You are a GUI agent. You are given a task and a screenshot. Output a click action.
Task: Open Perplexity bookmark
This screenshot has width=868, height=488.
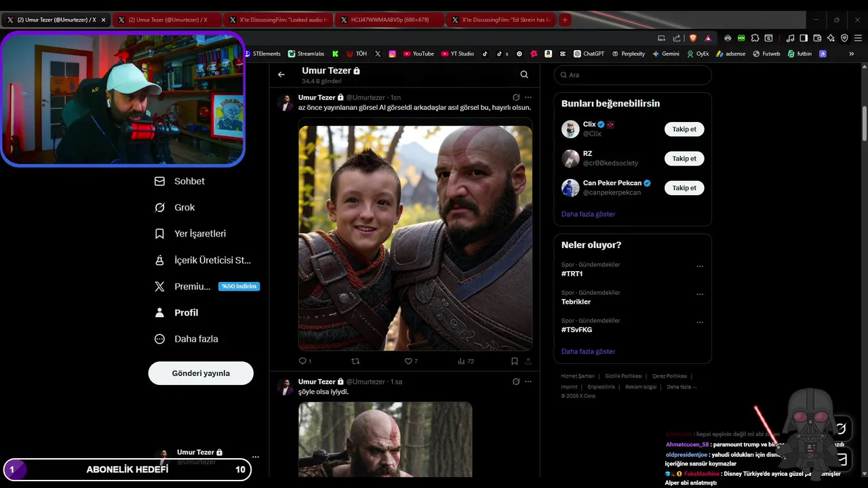tap(628, 54)
